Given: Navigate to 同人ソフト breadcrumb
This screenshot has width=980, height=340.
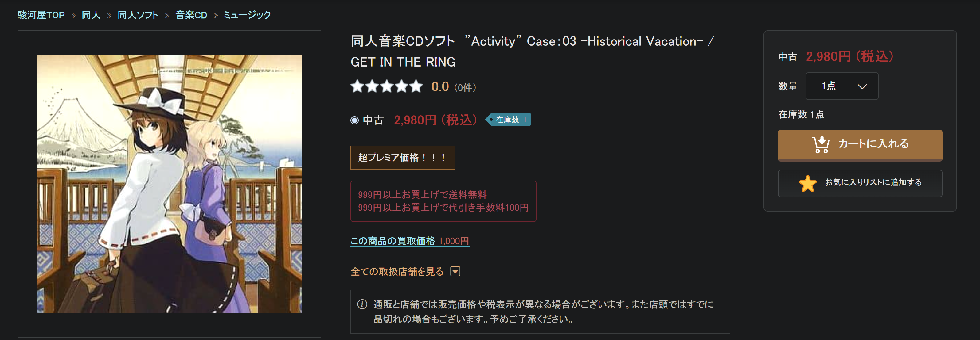Looking at the screenshot, I should [x=138, y=15].
